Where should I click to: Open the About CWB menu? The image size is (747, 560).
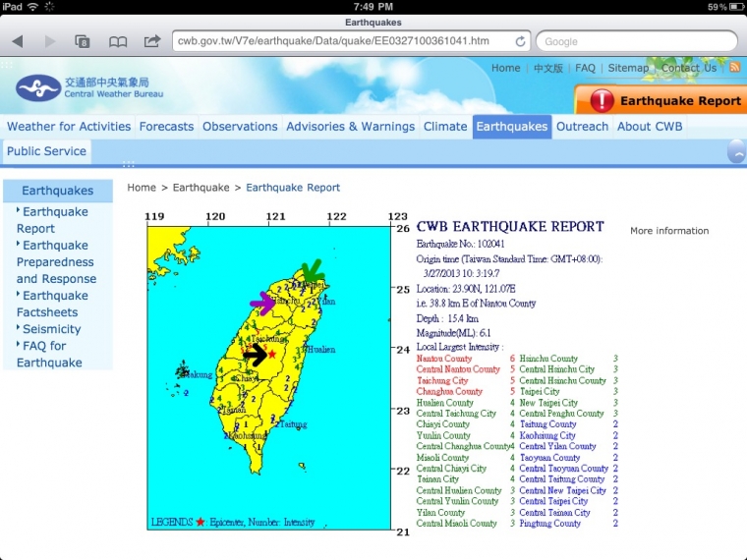(650, 127)
